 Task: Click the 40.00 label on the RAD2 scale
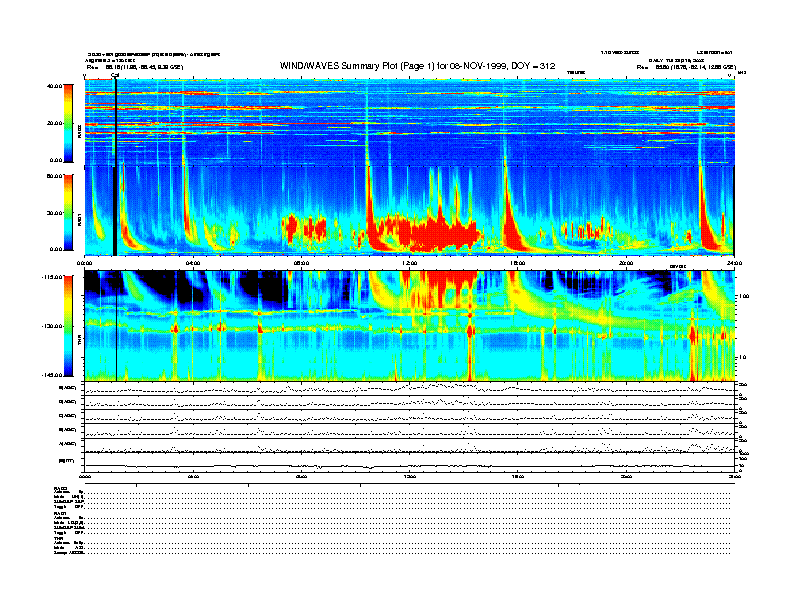point(54,86)
